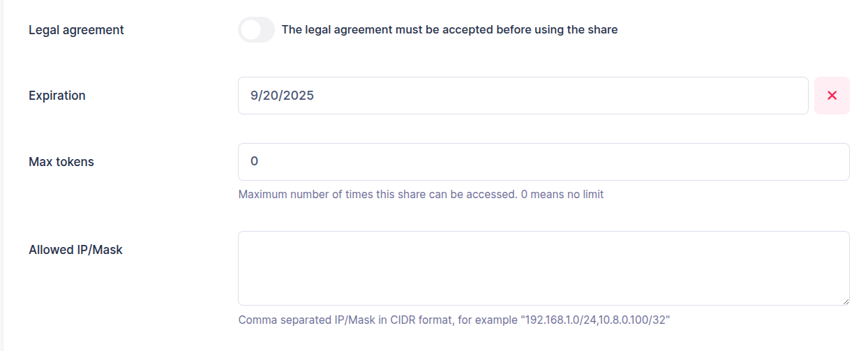Click the legal agreement must be accepted text
The height and width of the screenshot is (351, 868).
[x=449, y=30]
